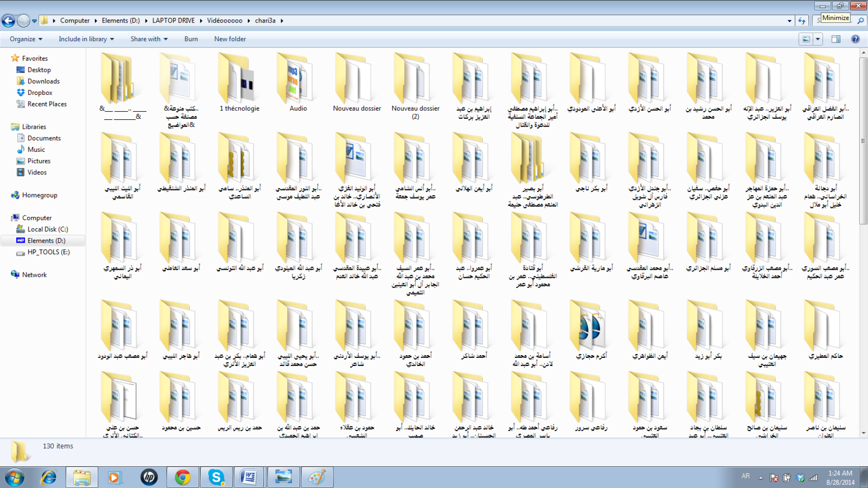Open Chrome from the taskbar
Viewport: 868px width, 488px height.
point(183,477)
